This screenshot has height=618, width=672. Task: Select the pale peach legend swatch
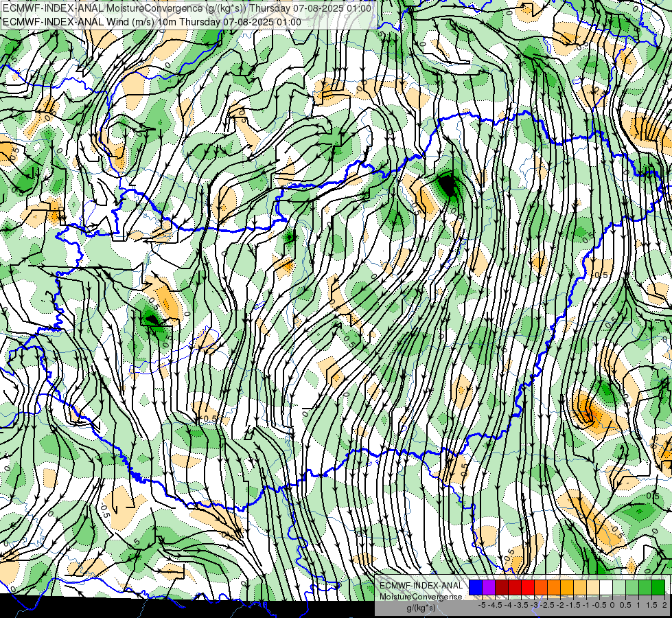593,588
